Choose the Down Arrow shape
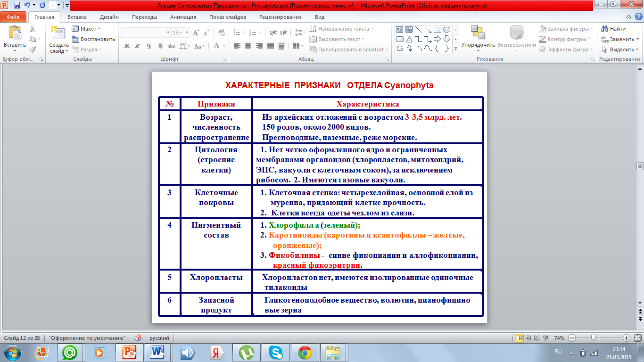644x362 pixels. [x=446, y=39]
